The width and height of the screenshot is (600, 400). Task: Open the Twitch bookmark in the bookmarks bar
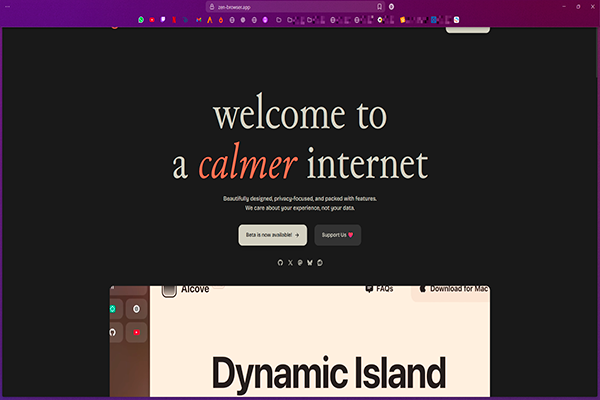click(163, 20)
